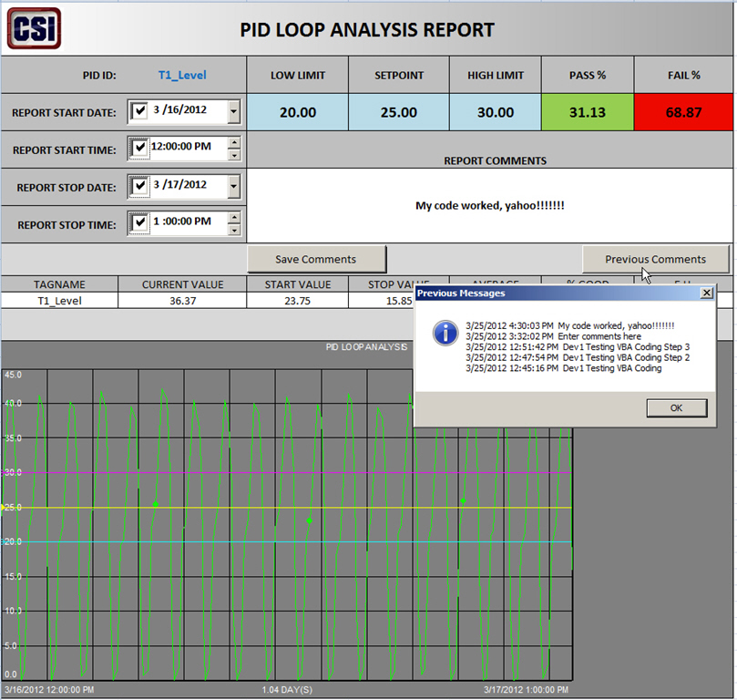Toggle the Report Start Time checkbox
737x700 pixels.
click(139, 148)
